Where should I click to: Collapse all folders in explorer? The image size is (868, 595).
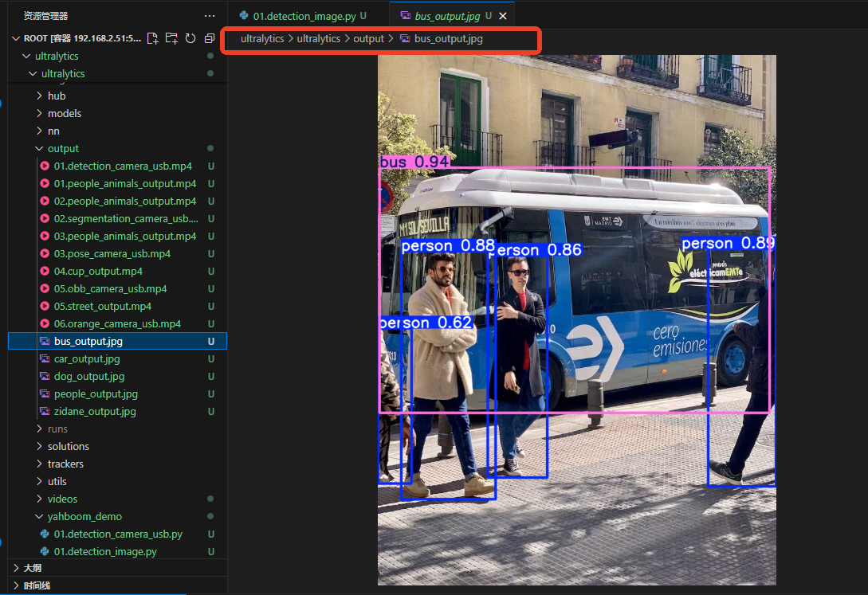[x=210, y=38]
